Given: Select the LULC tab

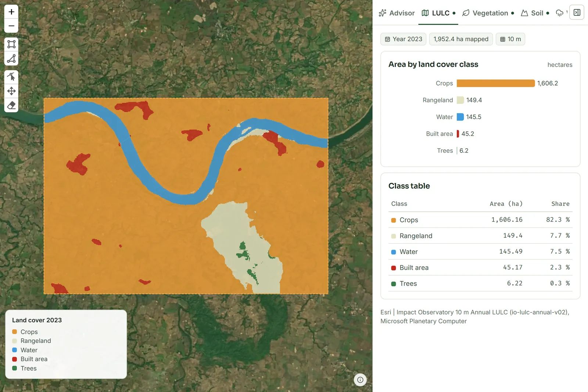Looking at the screenshot, I should (x=438, y=13).
